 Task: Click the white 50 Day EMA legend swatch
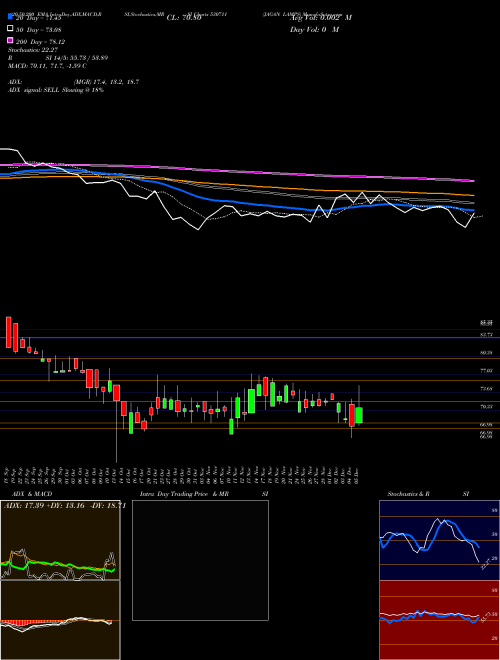tap(10, 29)
